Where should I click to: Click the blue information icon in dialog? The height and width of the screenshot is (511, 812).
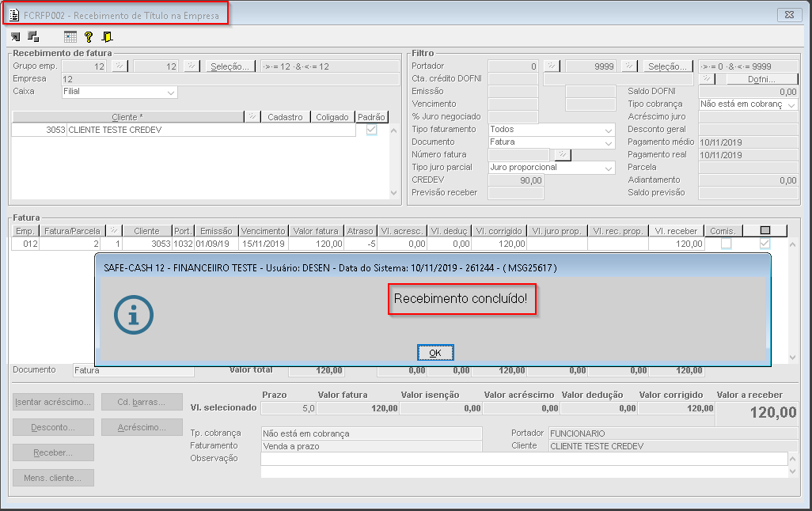[x=134, y=315]
